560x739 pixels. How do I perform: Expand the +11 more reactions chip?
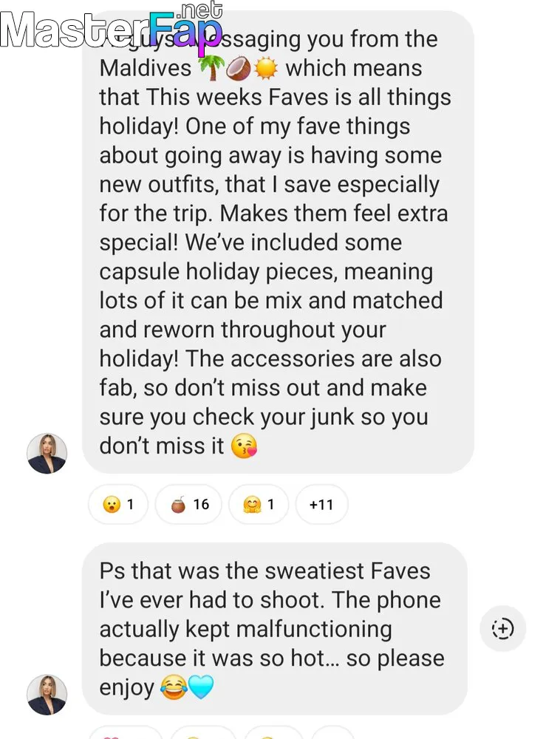point(321,504)
